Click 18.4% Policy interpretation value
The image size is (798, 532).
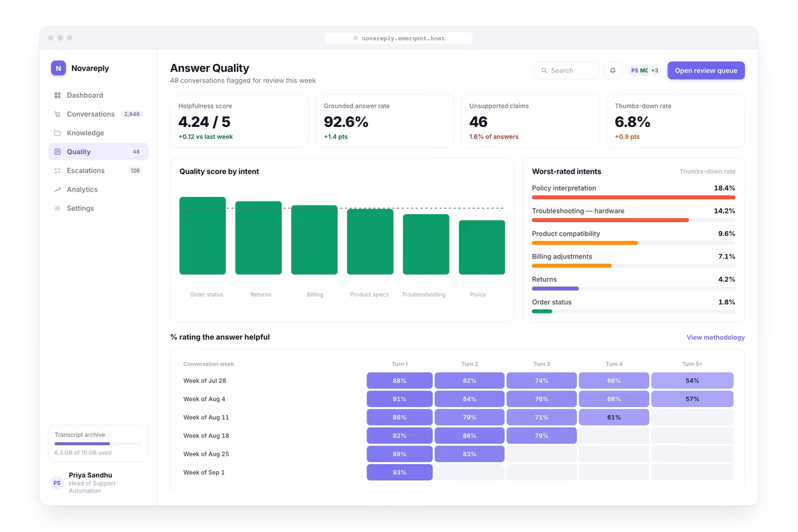(x=724, y=188)
